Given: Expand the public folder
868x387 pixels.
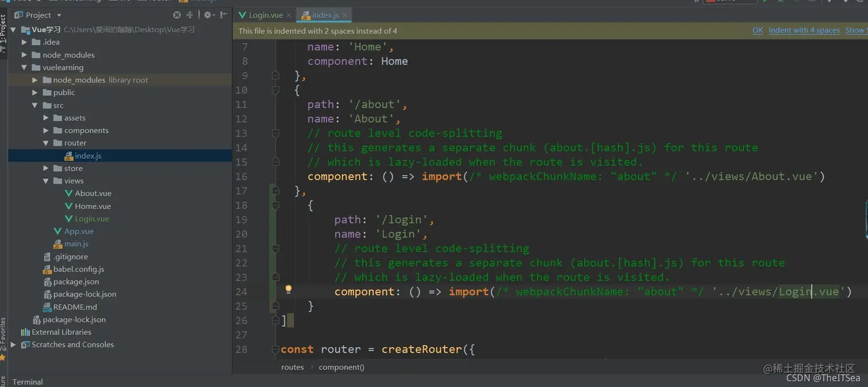Looking at the screenshot, I should [35, 93].
